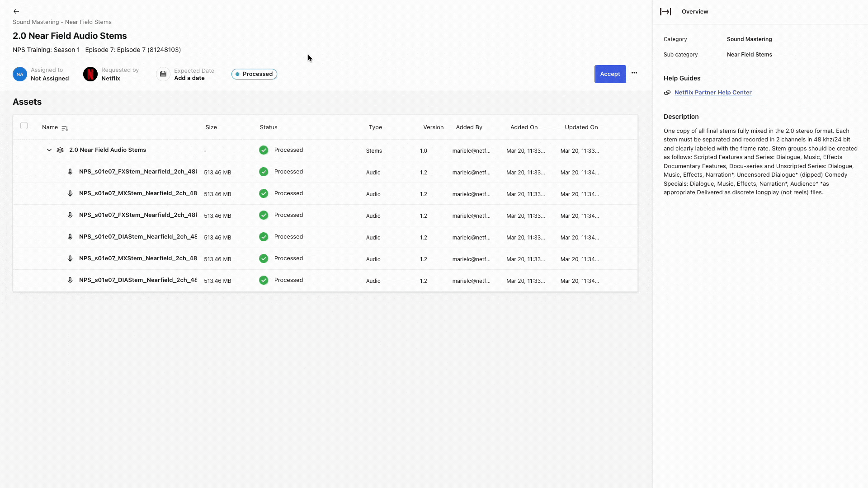This screenshot has width=868, height=488.
Task: Click the microphone icon on the first FXStem row
Action: [70, 172]
